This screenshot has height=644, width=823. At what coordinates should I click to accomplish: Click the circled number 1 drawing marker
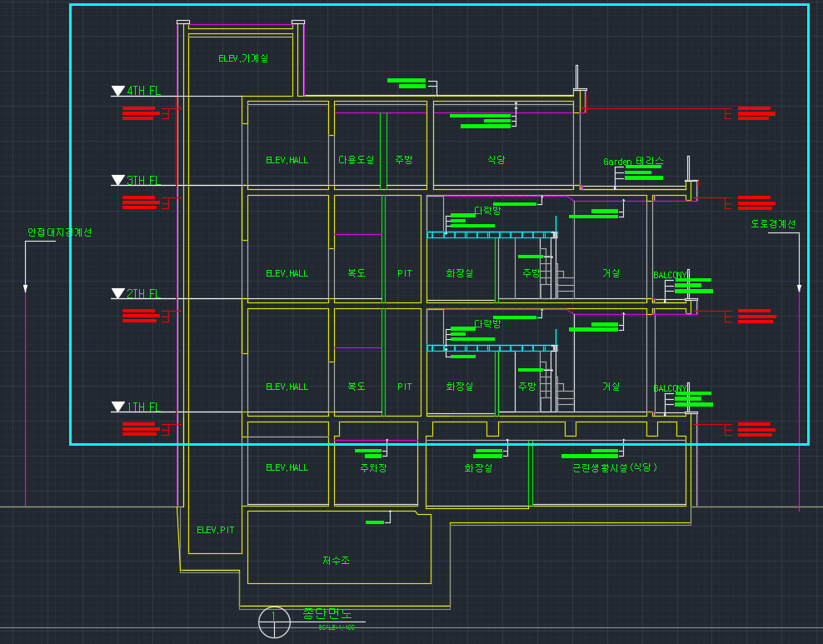pyautogui.click(x=274, y=622)
